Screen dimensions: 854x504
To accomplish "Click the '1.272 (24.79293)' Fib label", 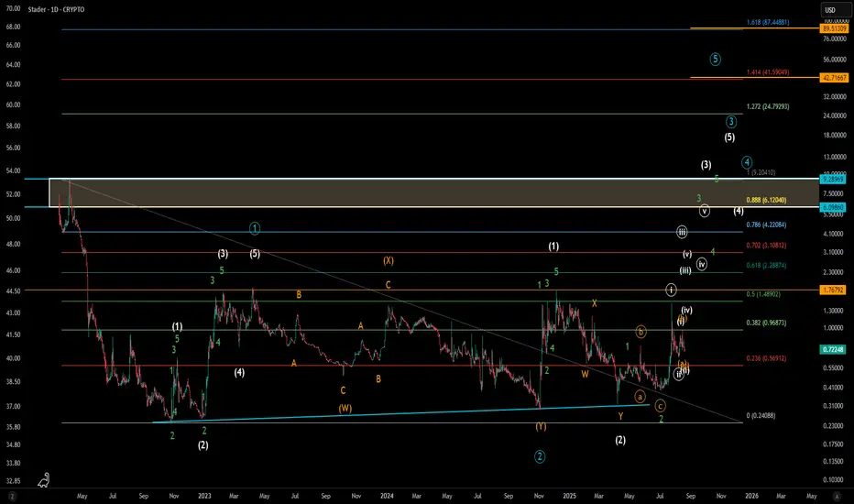I will tap(767, 106).
